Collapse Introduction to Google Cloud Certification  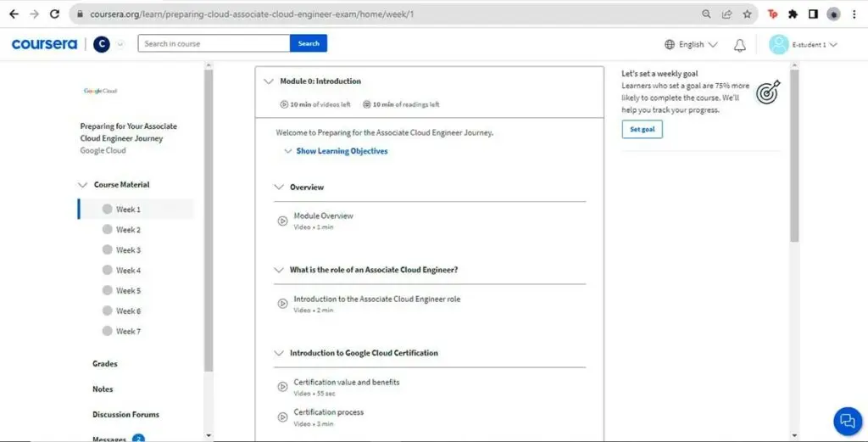pyautogui.click(x=279, y=353)
